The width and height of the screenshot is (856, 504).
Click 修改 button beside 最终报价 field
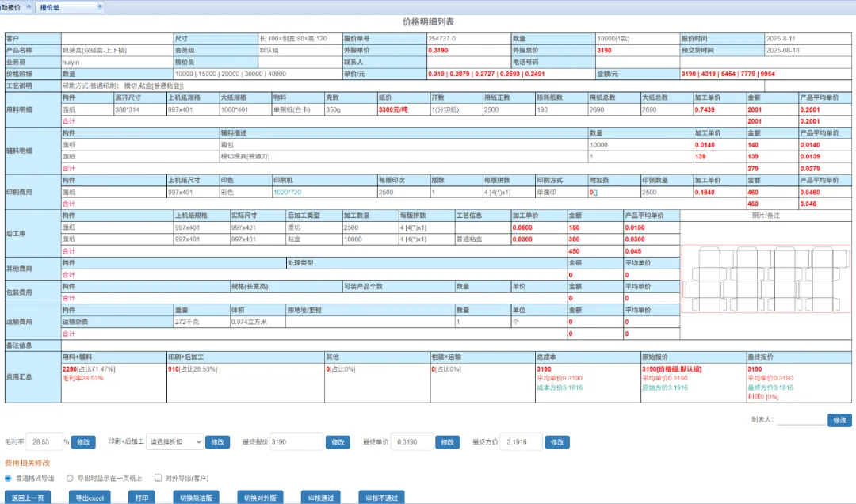[337, 442]
